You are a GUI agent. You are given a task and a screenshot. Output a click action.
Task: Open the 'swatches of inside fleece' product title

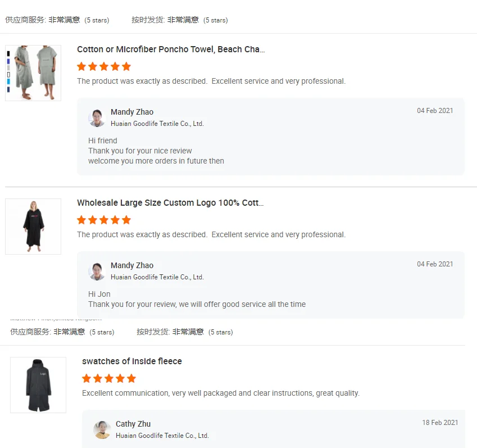[132, 361]
